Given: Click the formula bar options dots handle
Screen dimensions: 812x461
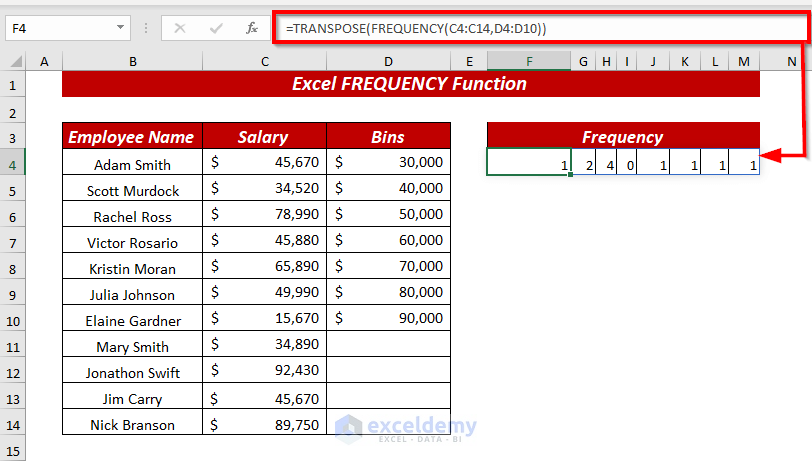Looking at the screenshot, I should (x=146, y=28).
